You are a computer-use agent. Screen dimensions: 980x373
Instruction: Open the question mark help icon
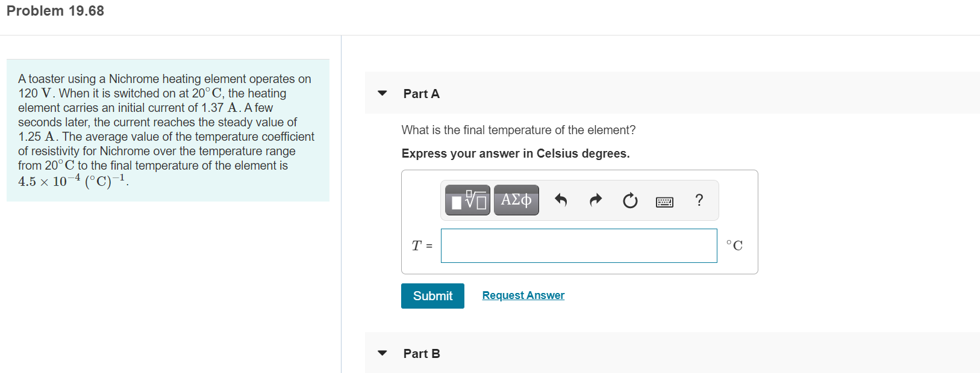[699, 200]
